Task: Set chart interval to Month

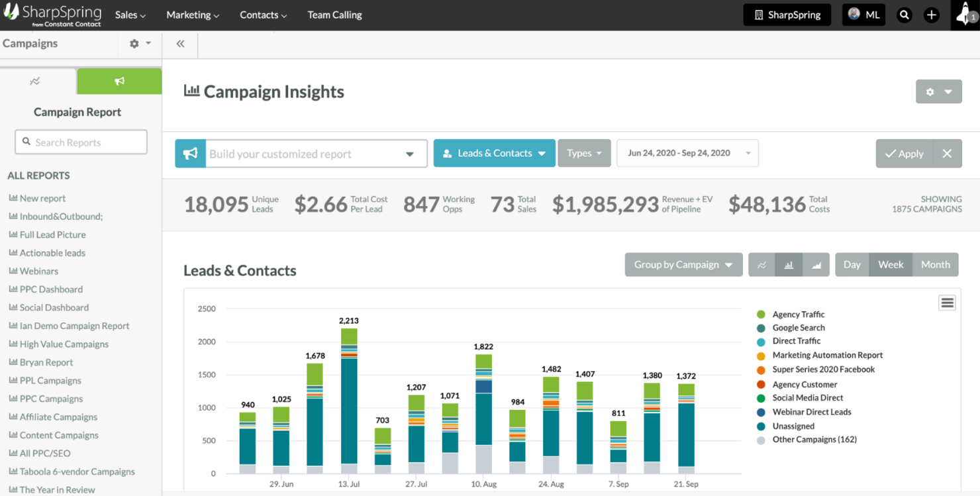Action: point(935,265)
